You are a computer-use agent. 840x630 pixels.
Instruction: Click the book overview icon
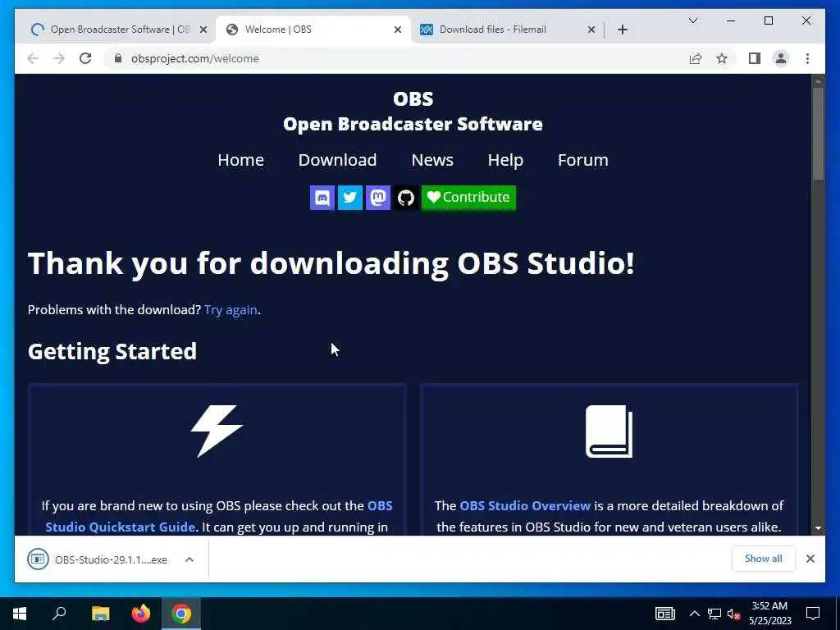[x=609, y=431]
